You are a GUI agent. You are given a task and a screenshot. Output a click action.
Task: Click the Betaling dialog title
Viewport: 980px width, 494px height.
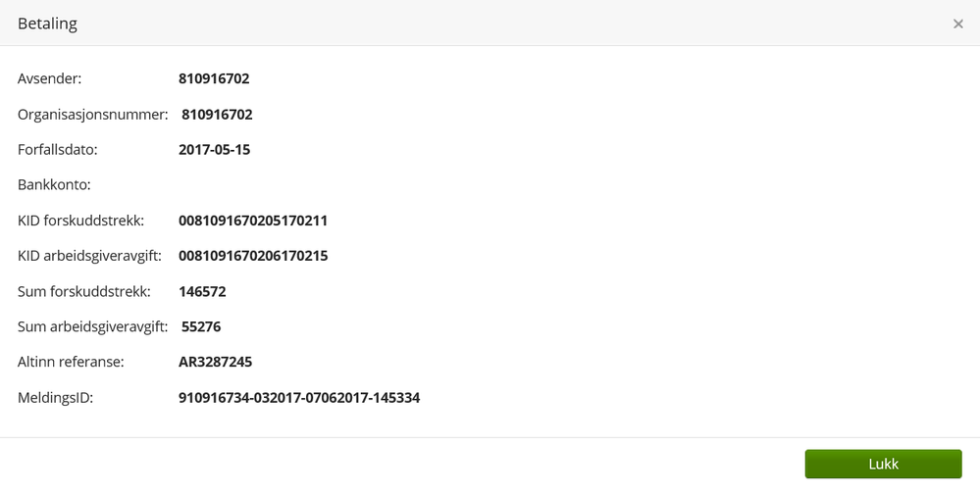click(47, 24)
